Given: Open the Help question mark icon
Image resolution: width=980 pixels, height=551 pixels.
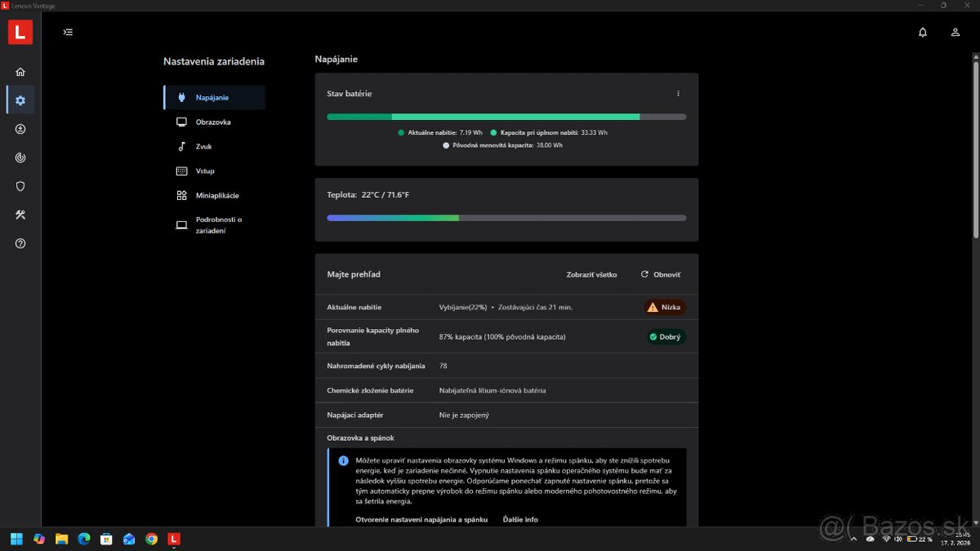Looking at the screenshot, I should coord(20,243).
